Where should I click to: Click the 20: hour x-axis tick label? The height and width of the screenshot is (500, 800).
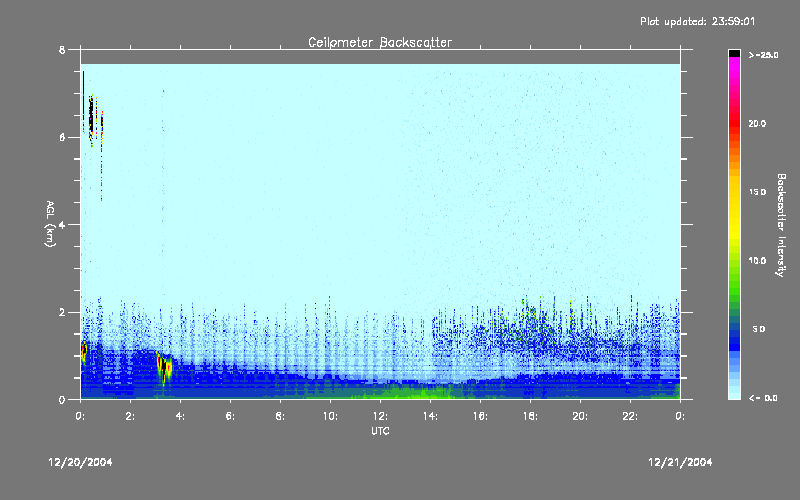click(x=580, y=416)
